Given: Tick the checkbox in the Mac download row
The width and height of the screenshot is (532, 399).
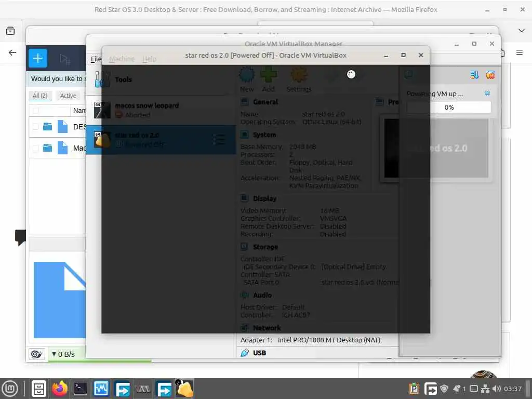Looking at the screenshot, I should tap(35, 148).
